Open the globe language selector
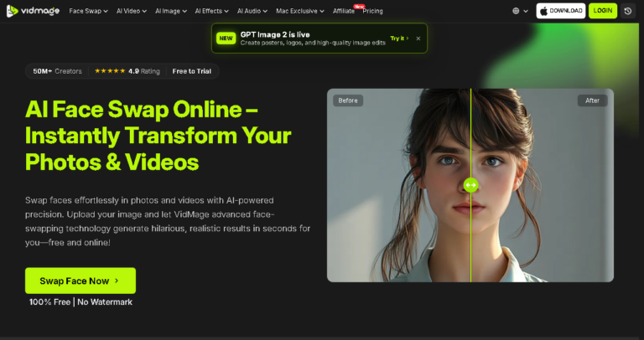Viewport: 644px width, 340px height. point(520,11)
